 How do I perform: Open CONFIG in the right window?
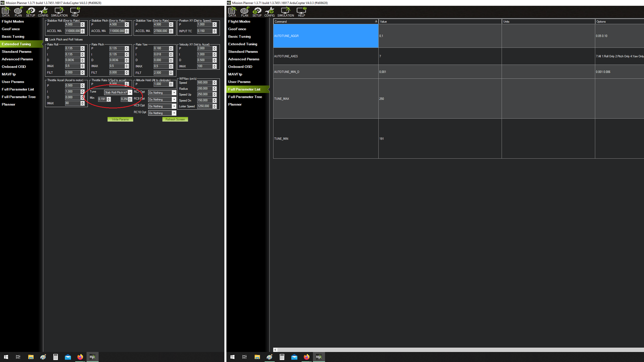tap(269, 11)
